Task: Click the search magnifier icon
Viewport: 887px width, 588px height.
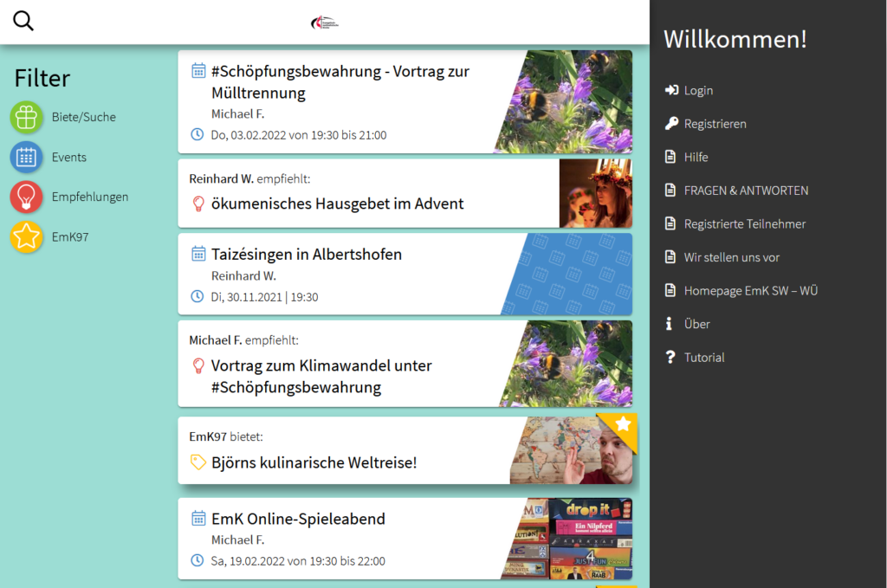Action: (23, 22)
